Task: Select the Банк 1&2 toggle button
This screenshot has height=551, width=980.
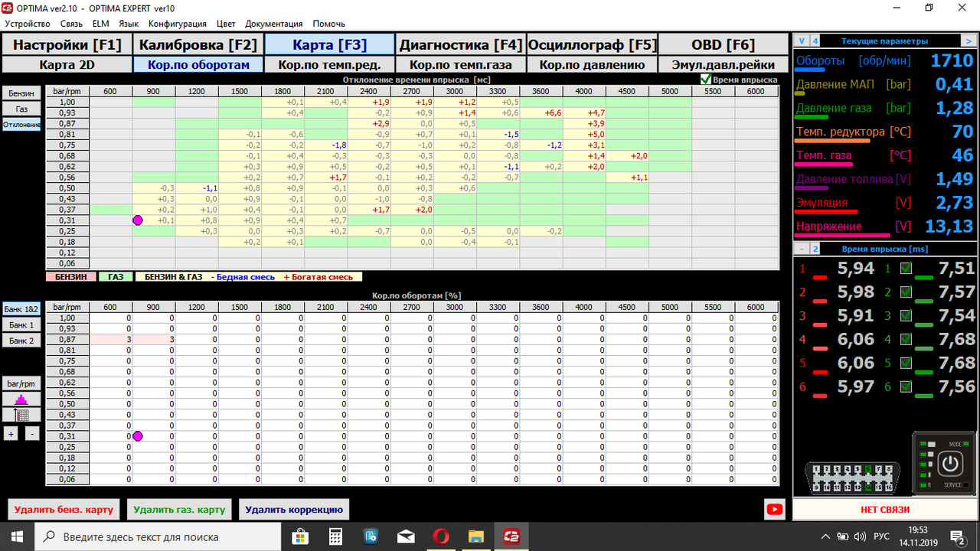Action: (x=21, y=309)
